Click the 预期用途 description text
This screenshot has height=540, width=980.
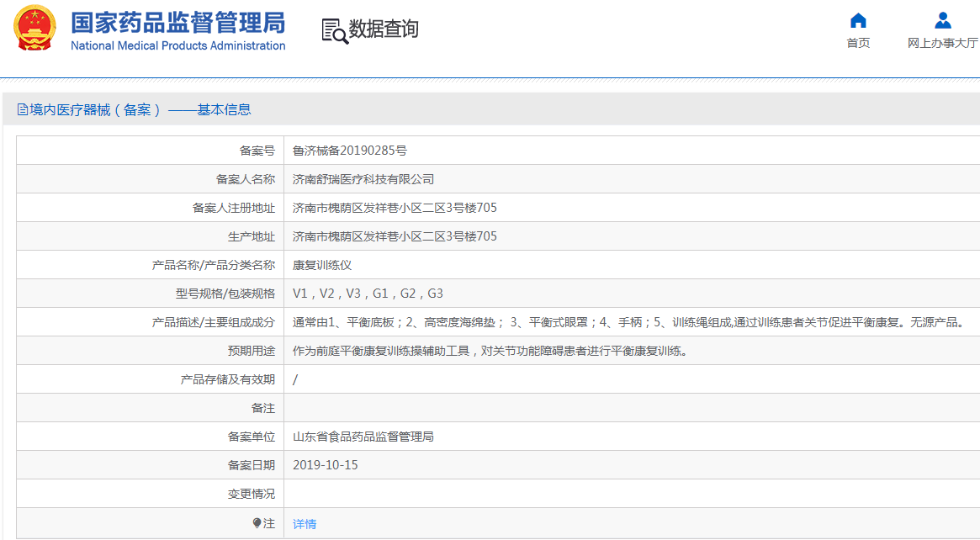pyautogui.click(x=490, y=351)
